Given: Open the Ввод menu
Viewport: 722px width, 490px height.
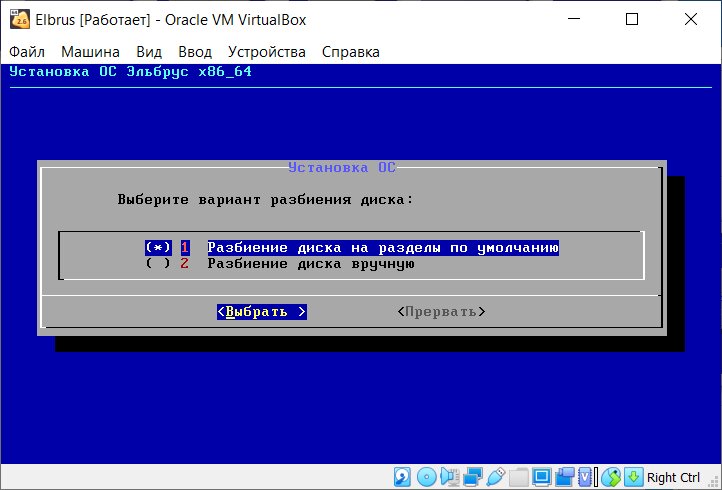Looking at the screenshot, I should (195, 52).
